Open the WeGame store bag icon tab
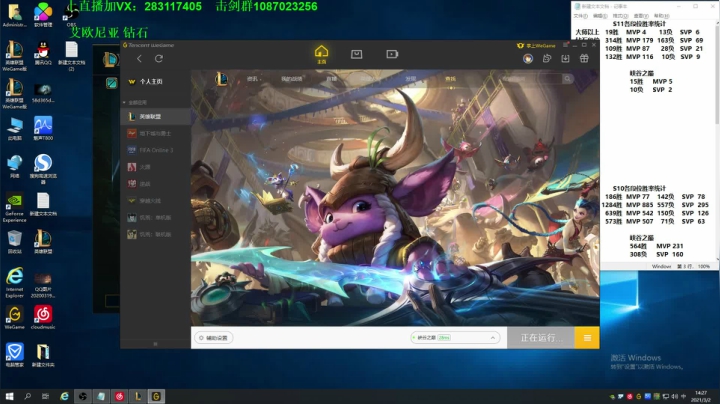The image size is (720, 404). [356, 54]
